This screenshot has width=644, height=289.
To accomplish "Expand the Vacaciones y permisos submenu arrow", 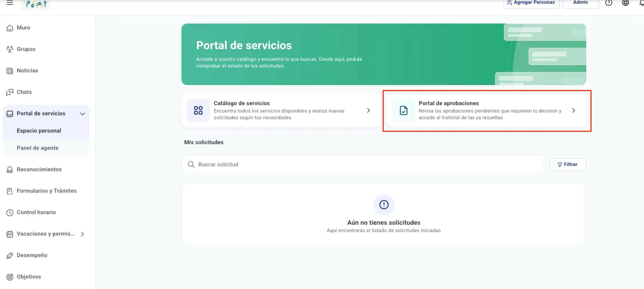I will (x=82, y=234).
